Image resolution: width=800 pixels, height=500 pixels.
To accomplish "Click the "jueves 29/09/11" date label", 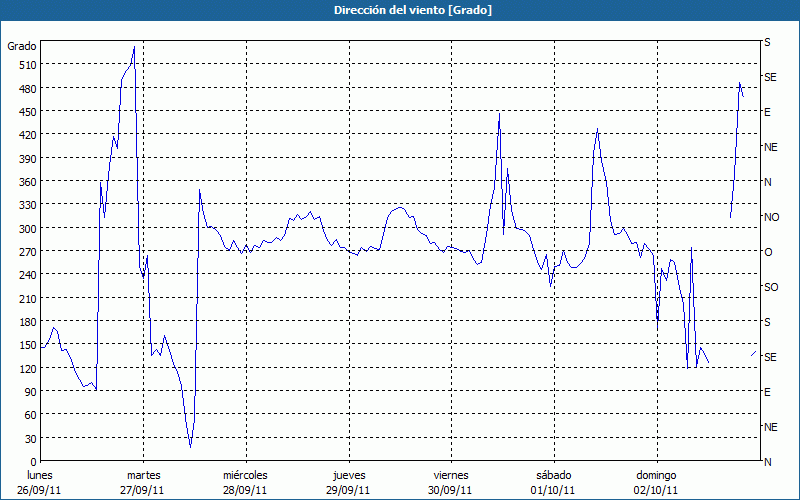I will point(348,482).
